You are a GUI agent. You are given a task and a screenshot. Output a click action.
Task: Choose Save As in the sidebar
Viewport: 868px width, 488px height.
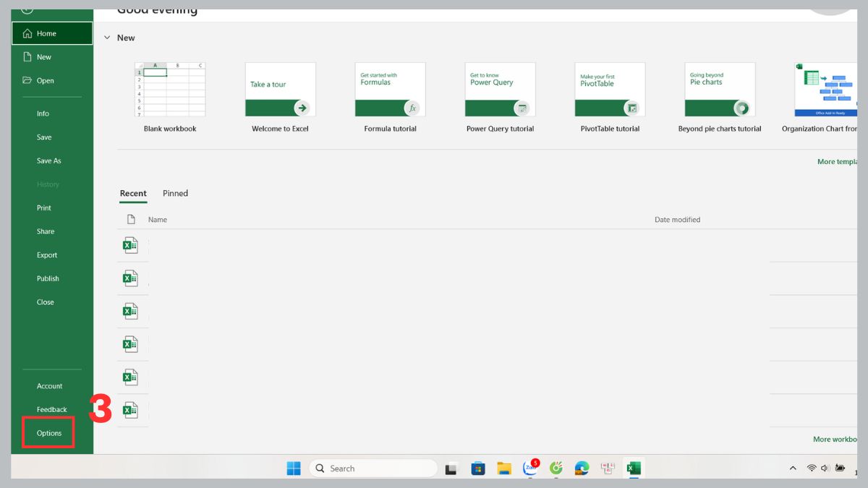point(49,160)
